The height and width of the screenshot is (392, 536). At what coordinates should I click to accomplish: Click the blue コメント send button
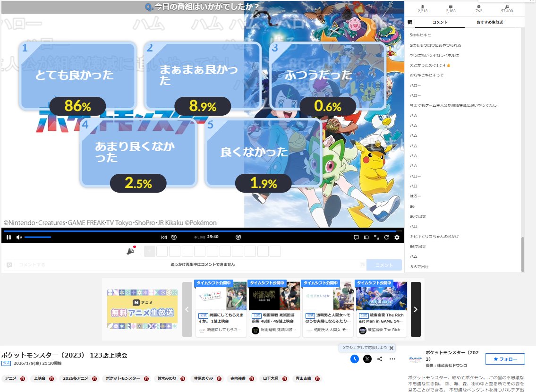(384, 265)
